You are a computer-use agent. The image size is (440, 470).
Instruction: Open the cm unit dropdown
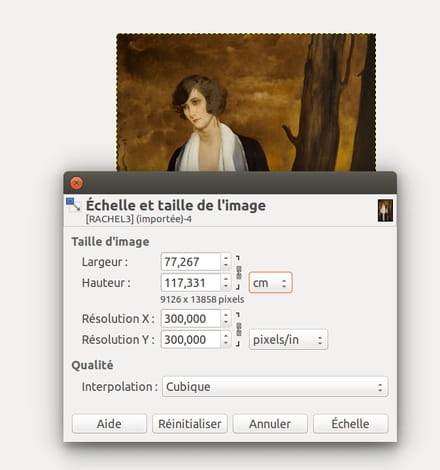270,283
